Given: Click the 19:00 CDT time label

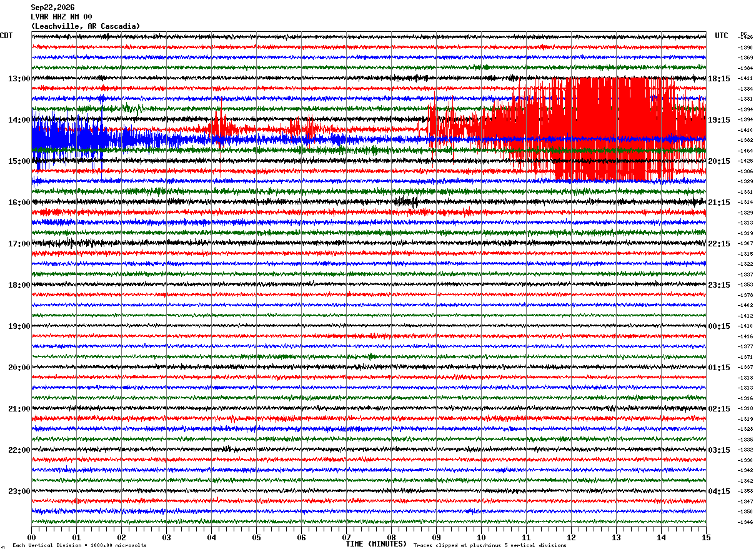Looking at the screenshot, I should (x=19, y=326).
